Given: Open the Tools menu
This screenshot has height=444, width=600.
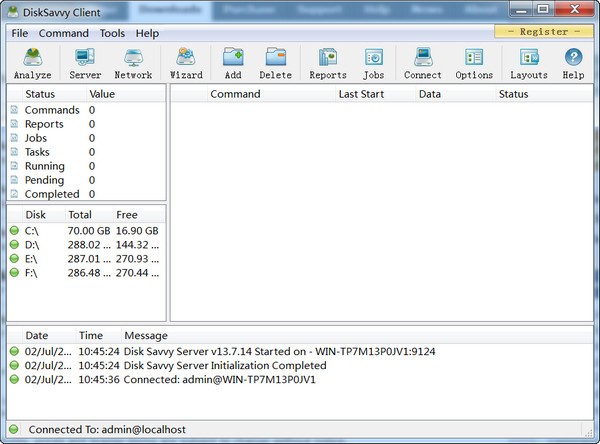Looking at the screenshot, I should [x=112, y=33].
